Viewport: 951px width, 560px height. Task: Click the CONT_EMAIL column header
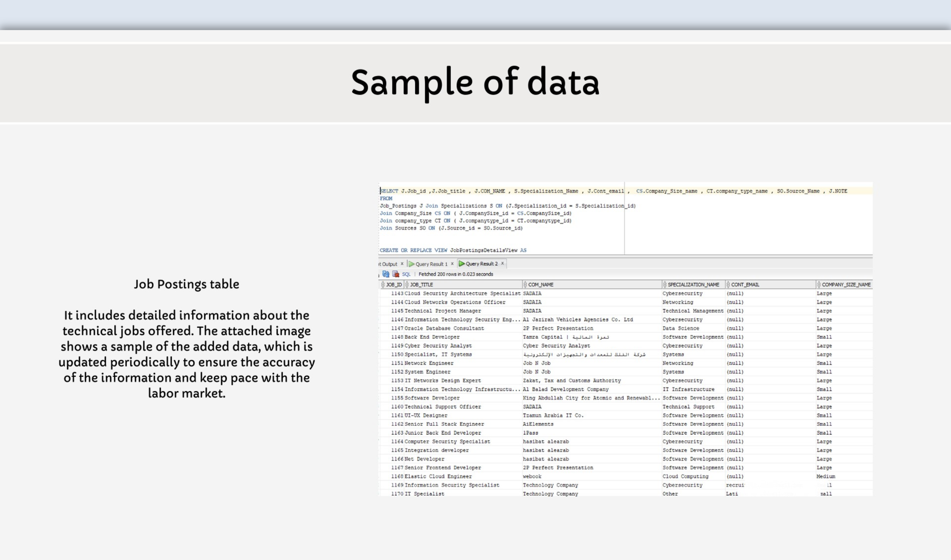(771, 285)
